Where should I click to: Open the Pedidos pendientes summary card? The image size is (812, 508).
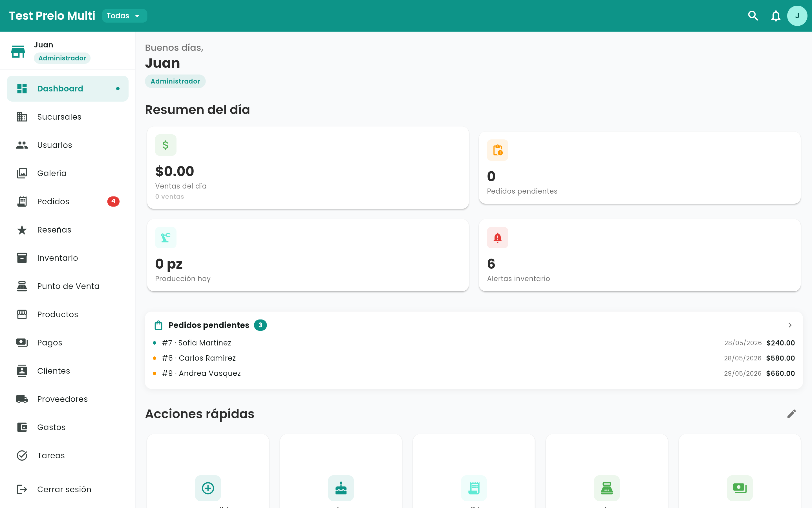(639, 168)
